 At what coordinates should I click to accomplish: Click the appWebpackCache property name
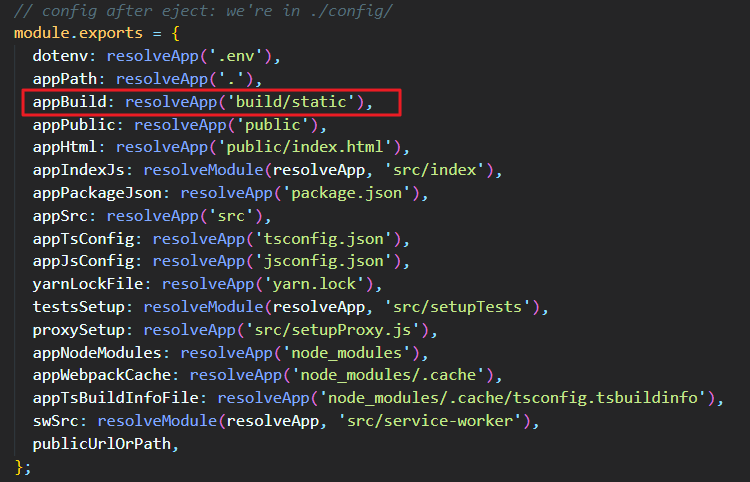[102, 375]
